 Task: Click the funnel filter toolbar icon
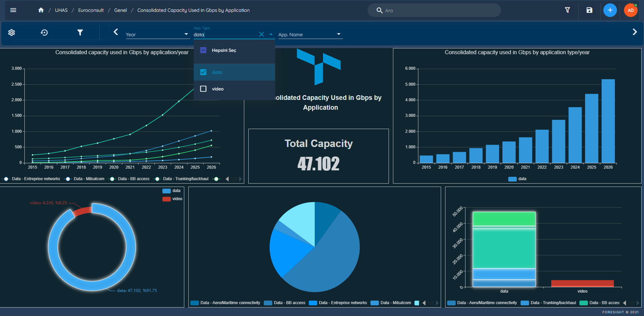80,33
